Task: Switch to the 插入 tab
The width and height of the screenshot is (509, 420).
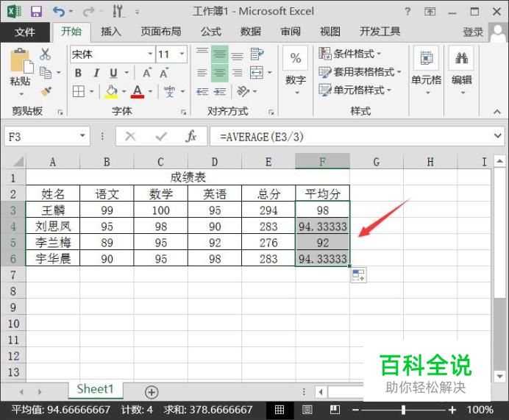Action: 110,32
